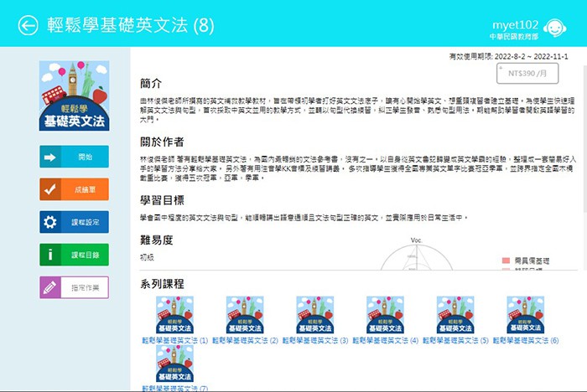Click the gear icon for 課程設定
The height and width of the screenshot is (392, 587).
coord(50,222)
